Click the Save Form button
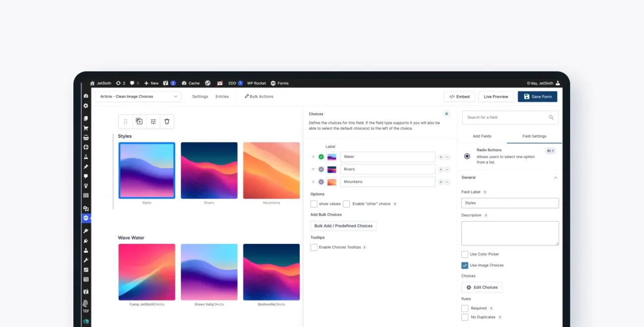This screenshot has width=644, height=327. (x=537, y=96)
